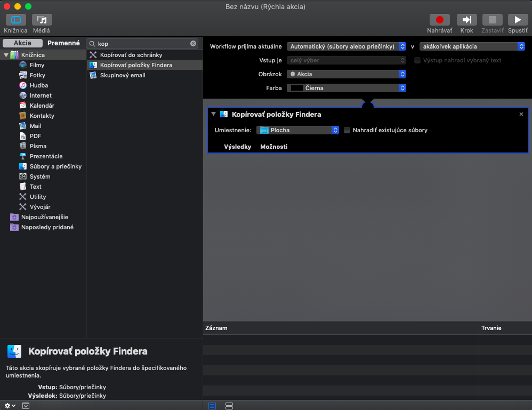Screen dimensions: 532x410
Task: Toggle the Knižnica library panel button
Action: [15, 20]
